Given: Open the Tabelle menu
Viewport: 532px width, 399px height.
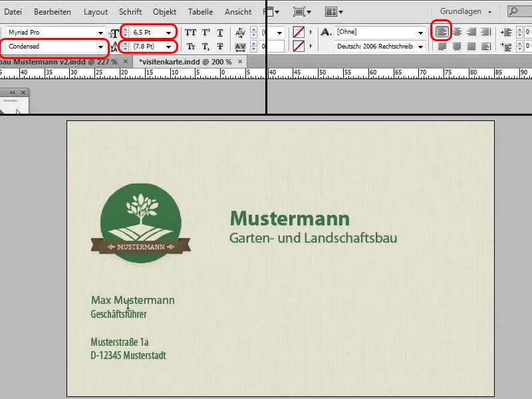Looking at the screenshot, I should pos(201,12).
